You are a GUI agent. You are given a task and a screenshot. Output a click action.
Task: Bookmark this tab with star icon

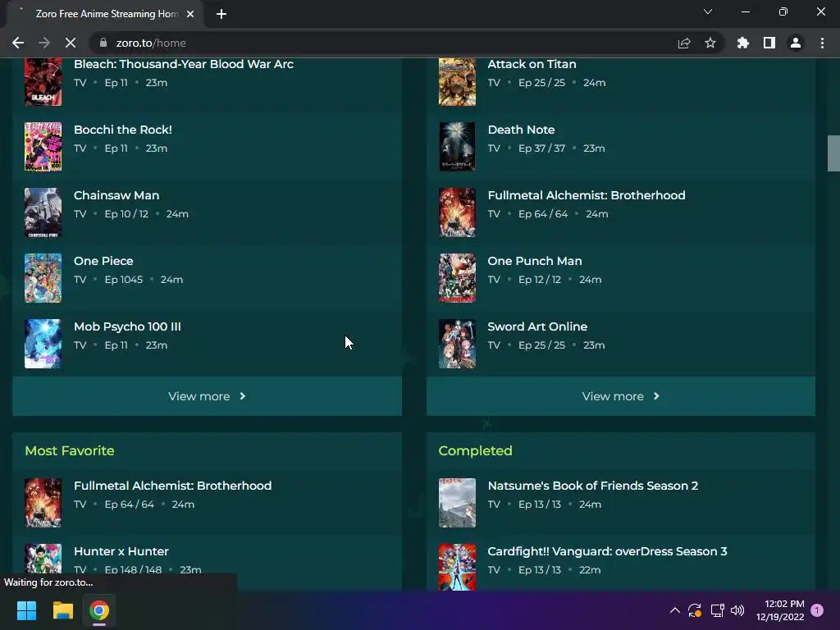[710, 43]
